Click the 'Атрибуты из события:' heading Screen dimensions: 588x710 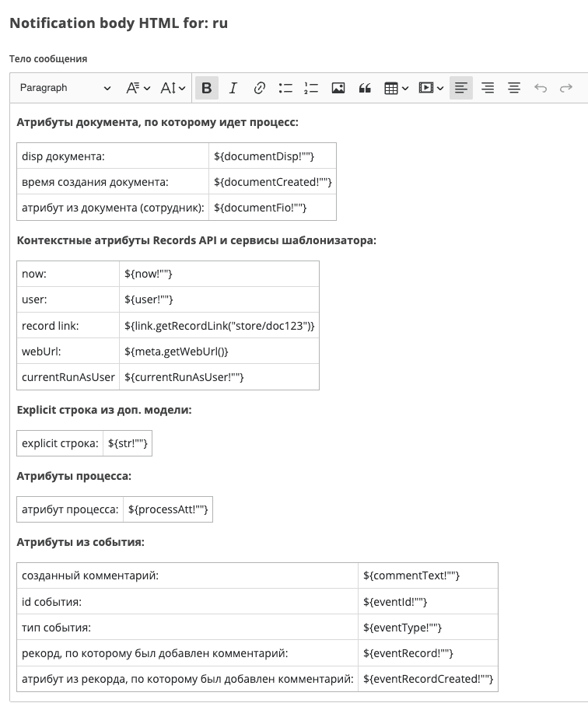81,542
